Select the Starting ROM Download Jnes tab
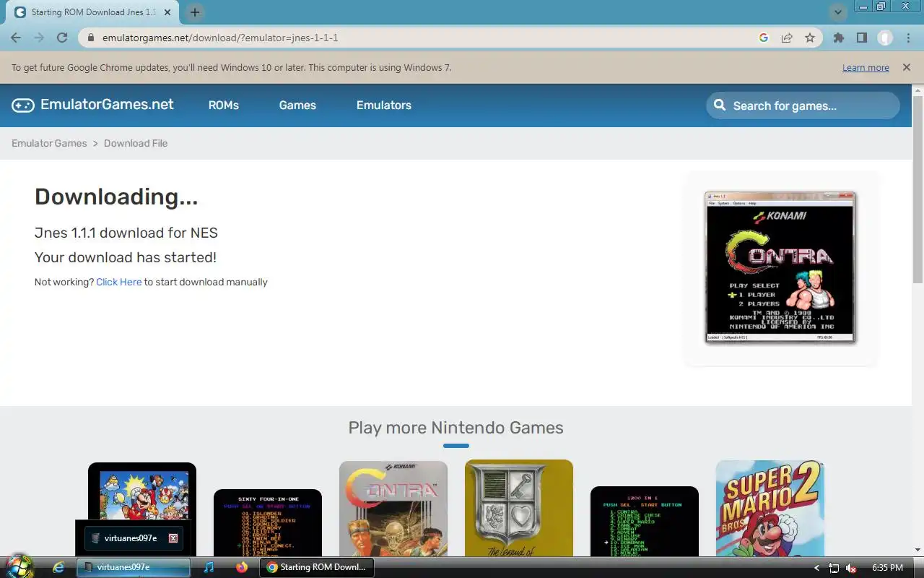Screen dimensions: 924x578 coord(94,12)
